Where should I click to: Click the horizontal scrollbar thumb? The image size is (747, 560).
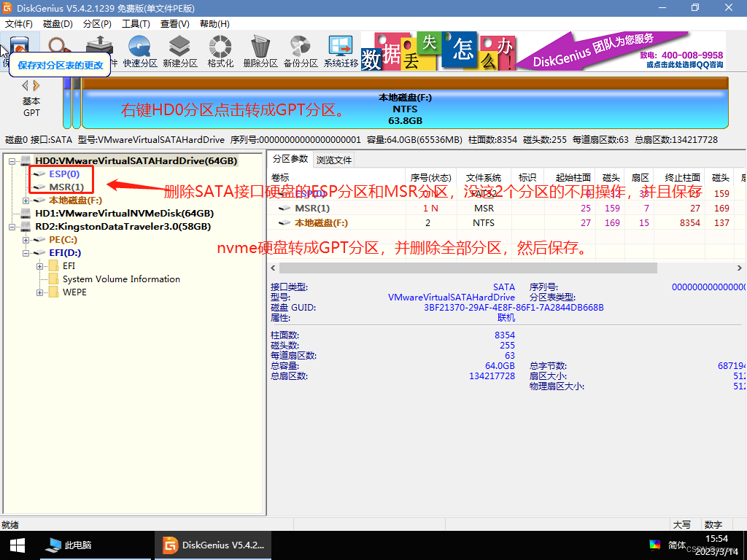click(x=468, y=268)
